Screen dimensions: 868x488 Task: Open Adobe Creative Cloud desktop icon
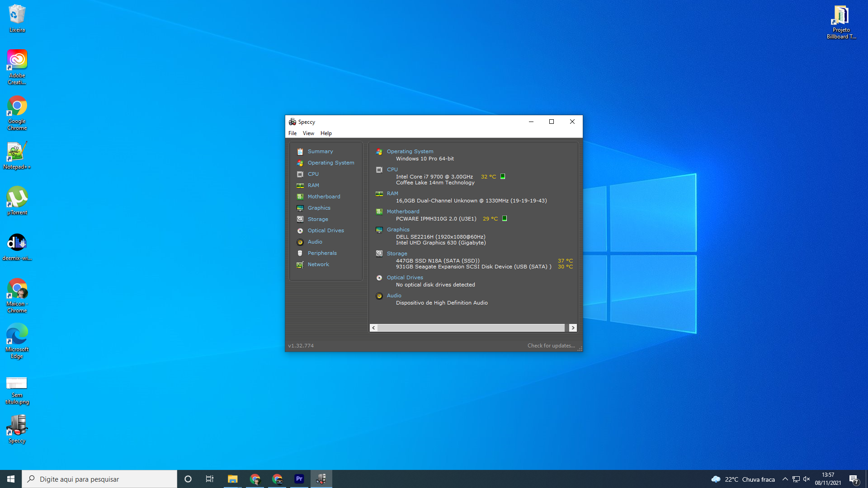[17, 67]
